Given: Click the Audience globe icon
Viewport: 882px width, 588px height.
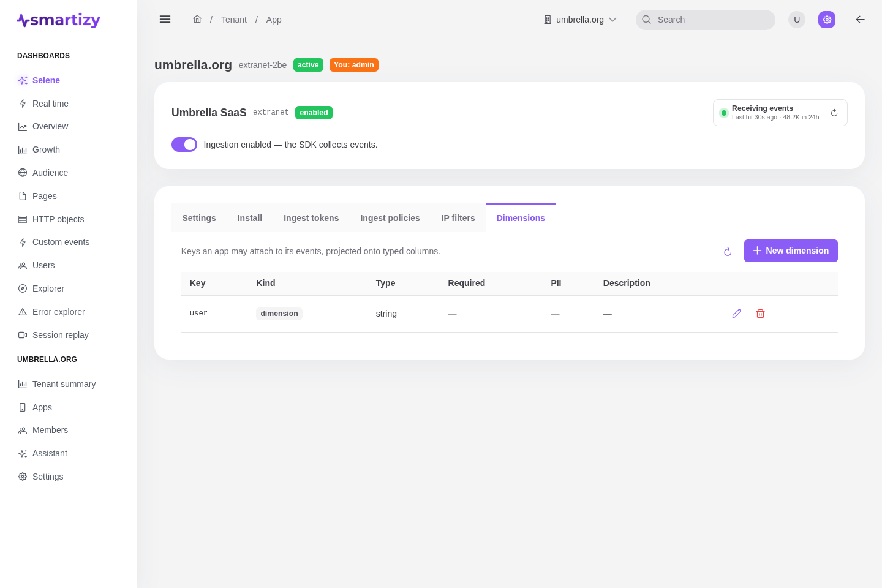Looking at the screenshot, I should point(23,173).
